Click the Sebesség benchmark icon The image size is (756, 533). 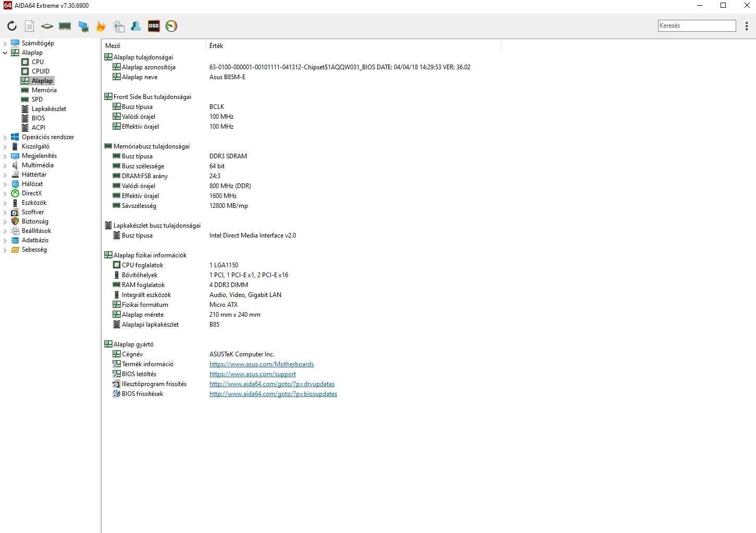pos(15,250)
